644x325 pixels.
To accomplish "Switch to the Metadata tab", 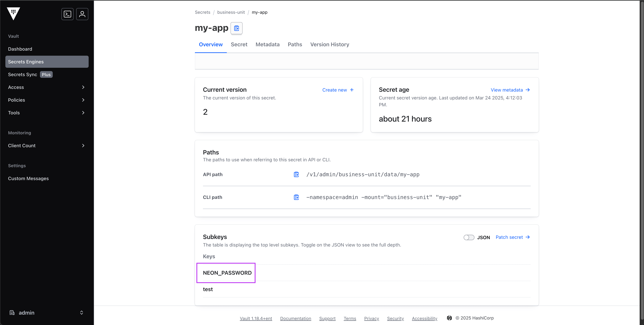I will tap(267, 44).
